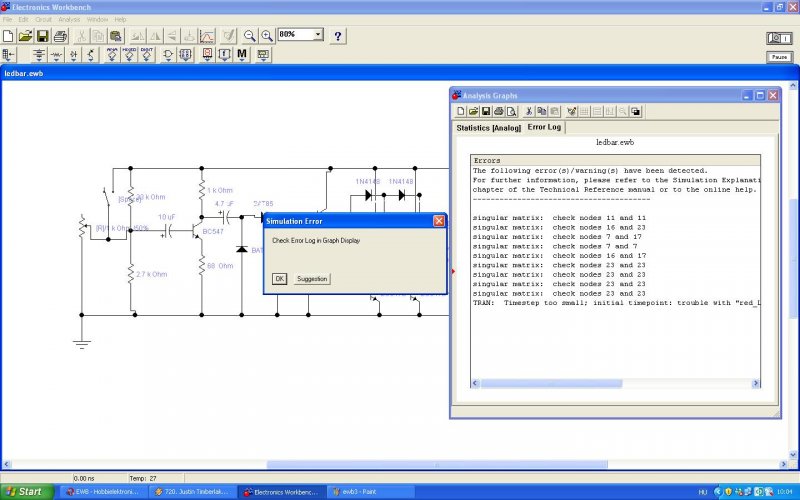The image size is (800, 500).
Task: Switch to EWB - Hobbielektroni... taskbar item
Action: click(104, 492)
